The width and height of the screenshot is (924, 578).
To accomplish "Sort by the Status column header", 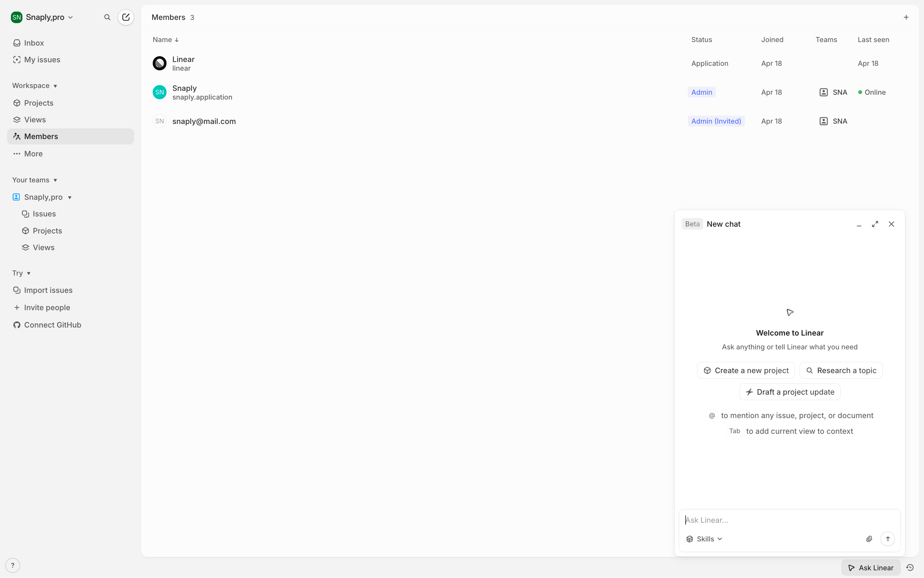I will click(x=701, y=40).
